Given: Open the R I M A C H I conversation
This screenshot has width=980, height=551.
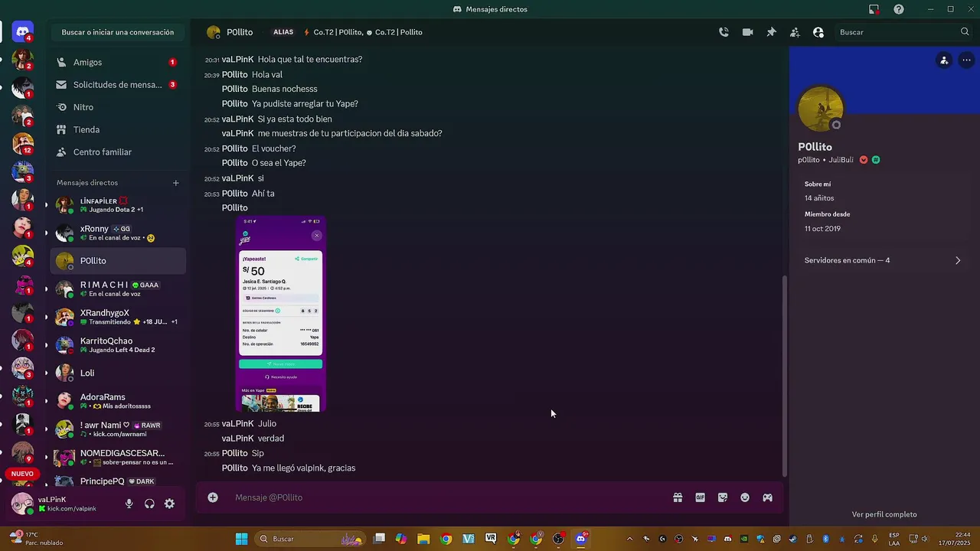Looking at the screenshot, I should tap(118, 289).
